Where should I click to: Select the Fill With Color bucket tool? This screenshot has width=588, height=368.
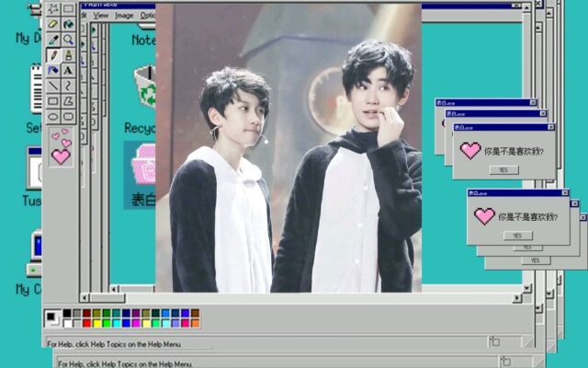(68, 24)
